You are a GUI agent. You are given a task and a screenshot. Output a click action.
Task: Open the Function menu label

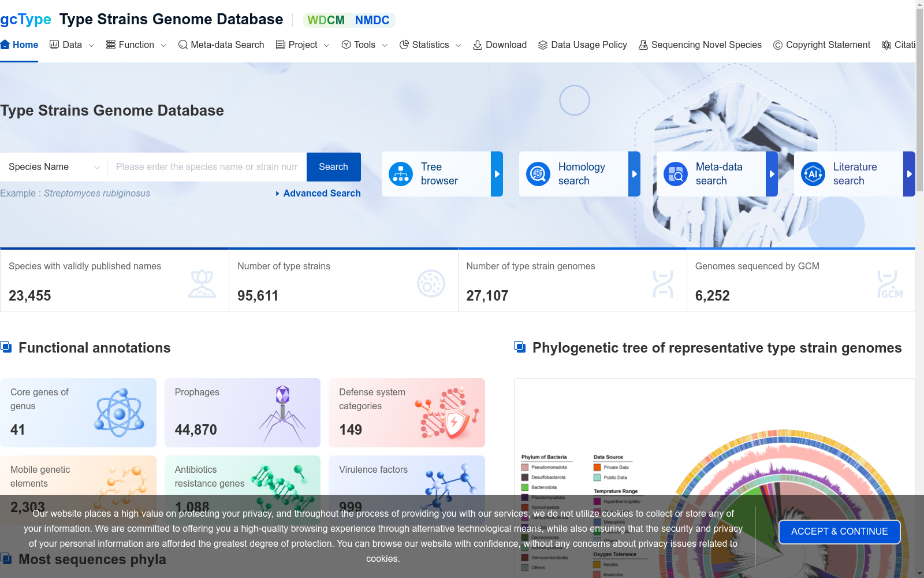click(x=136, y=45)
